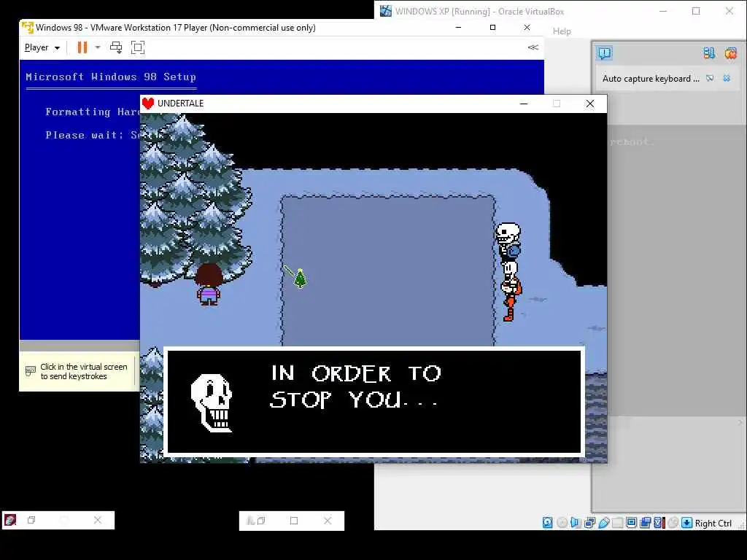The height and width of the screenshot is (560, 747).
Task: Dismiss the Auto capture keyboard notification
Action: [x=727, y=78]
